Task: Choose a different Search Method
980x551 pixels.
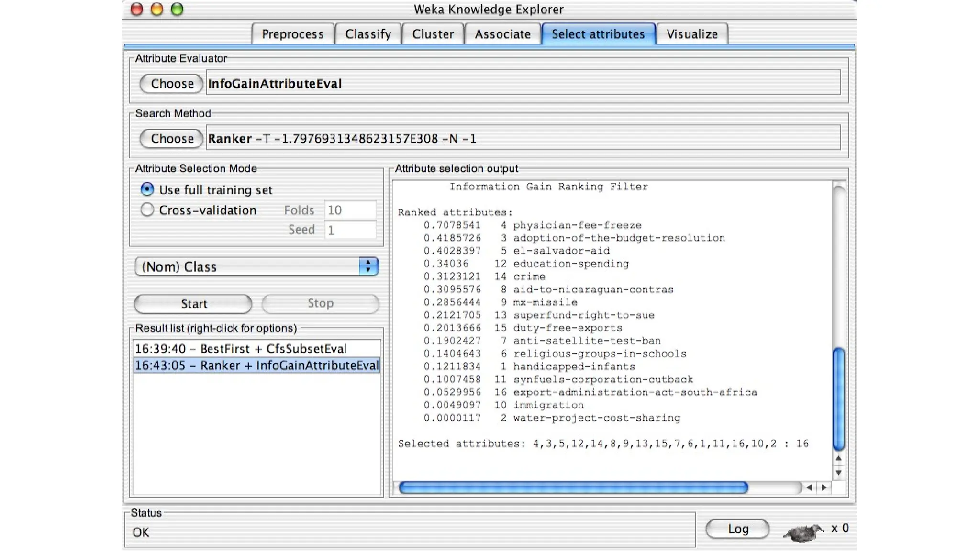Action: [171, 139]
